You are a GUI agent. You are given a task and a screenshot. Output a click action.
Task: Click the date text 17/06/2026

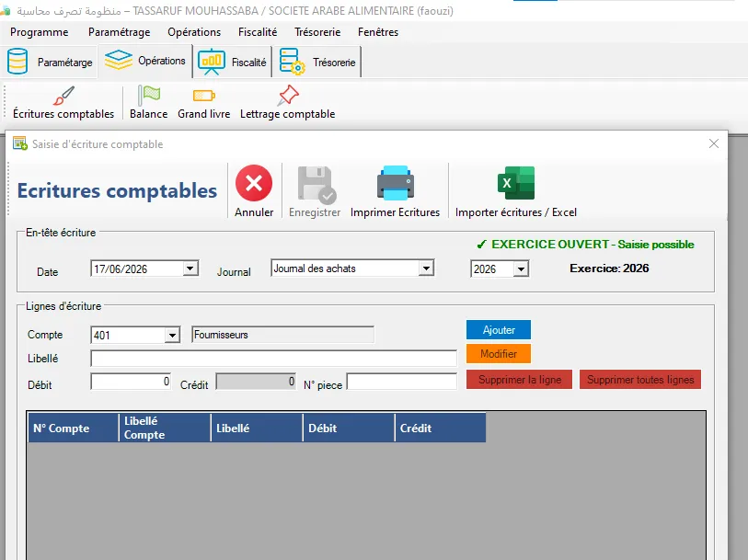coord(121,269)
